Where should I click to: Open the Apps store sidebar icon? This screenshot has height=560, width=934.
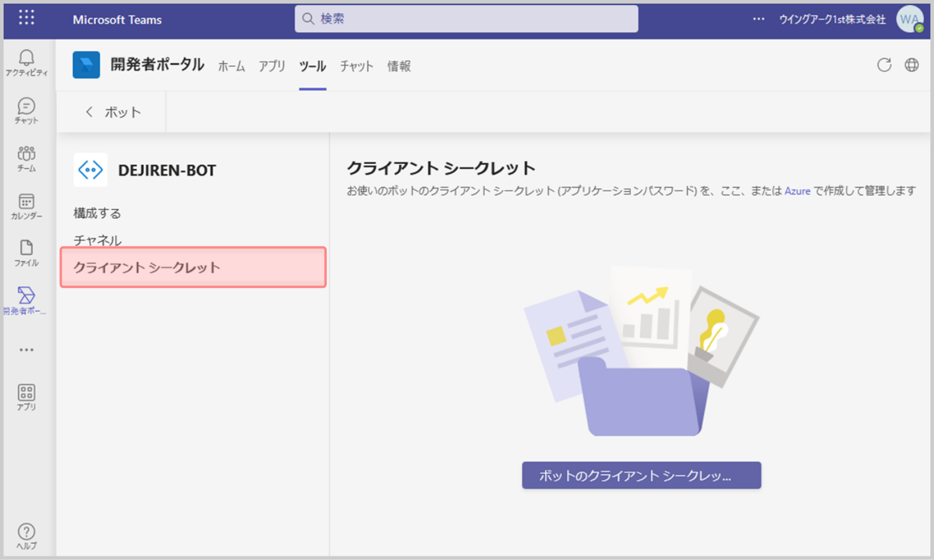(26, 397)
